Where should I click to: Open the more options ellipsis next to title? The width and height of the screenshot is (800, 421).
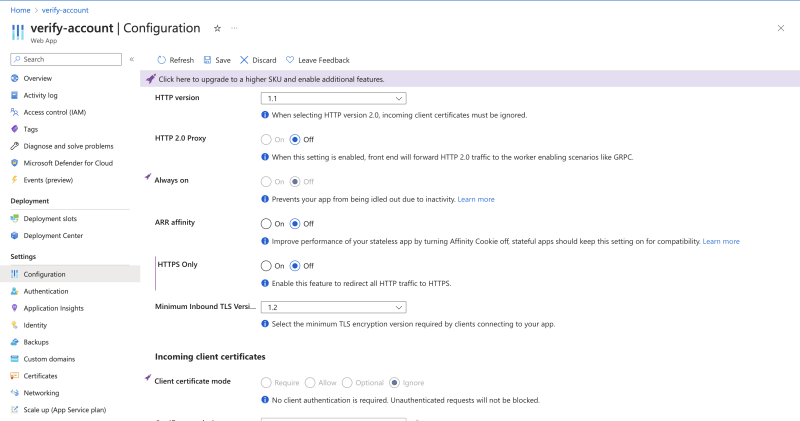pos(234,28)
